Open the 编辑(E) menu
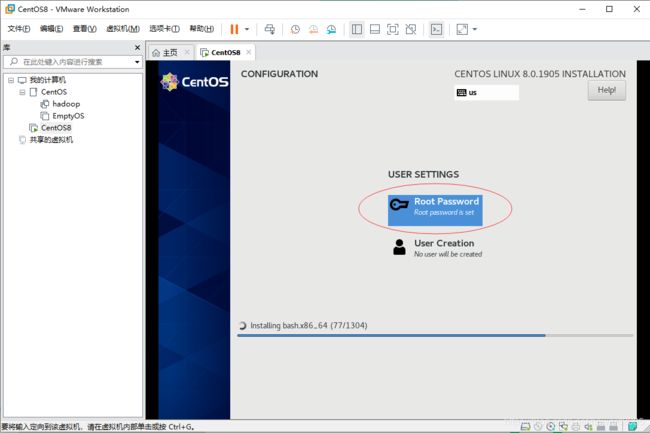Image resolution: width=650 pixels, height=433 pixels. click(x=51, y=29)
